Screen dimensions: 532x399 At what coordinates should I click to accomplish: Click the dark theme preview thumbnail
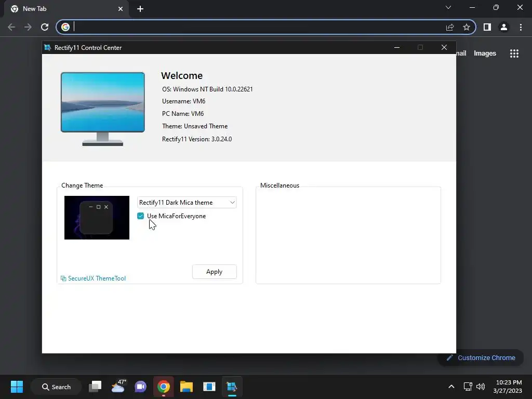pos(97,218)
